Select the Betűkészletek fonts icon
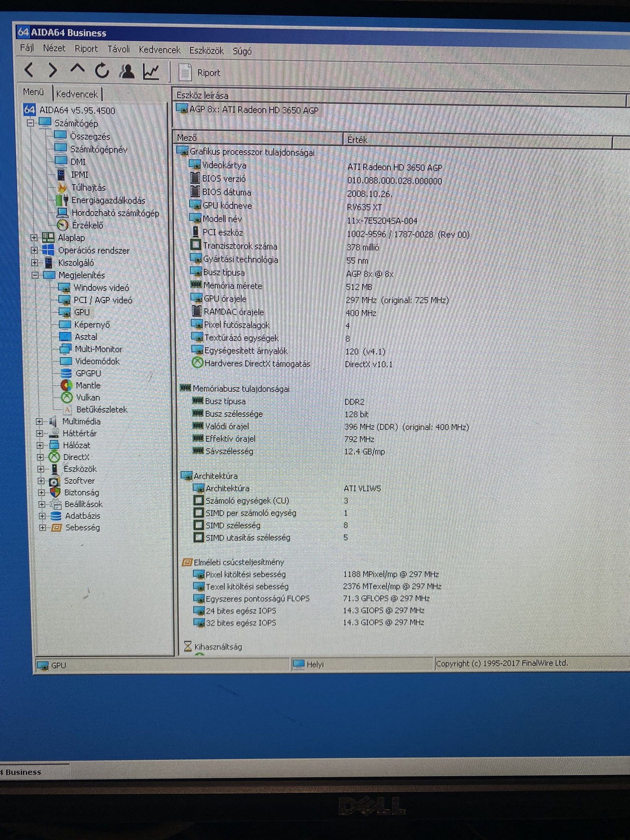The image size is (630, 840). pos(67,409)
